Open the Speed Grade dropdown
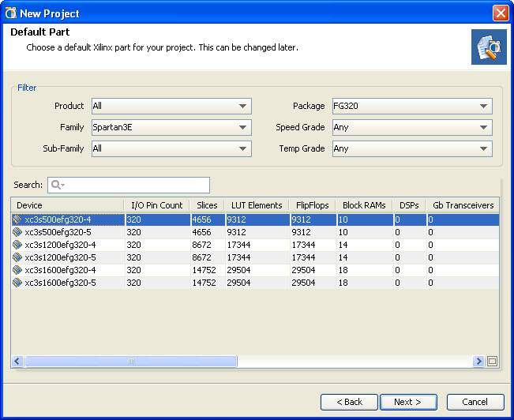 pos(412,127)
